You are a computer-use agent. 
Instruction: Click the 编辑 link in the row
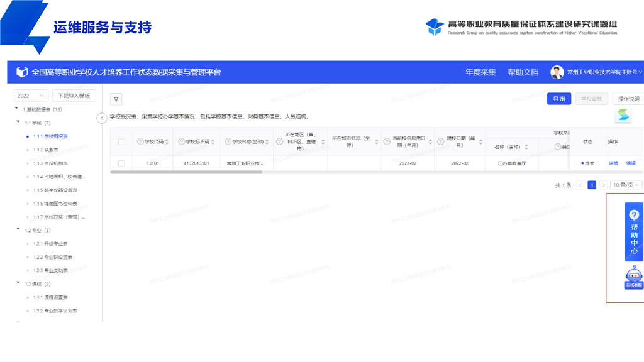click(630, 163)
